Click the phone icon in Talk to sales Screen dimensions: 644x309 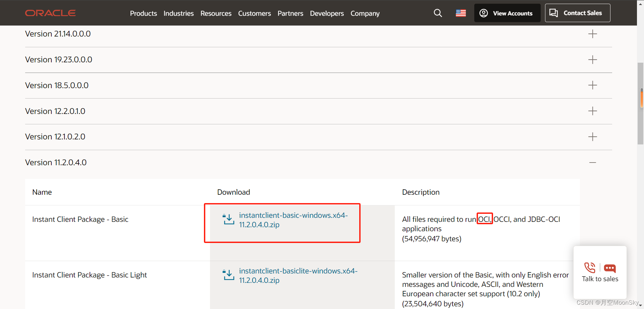click(x=590, y=268)
